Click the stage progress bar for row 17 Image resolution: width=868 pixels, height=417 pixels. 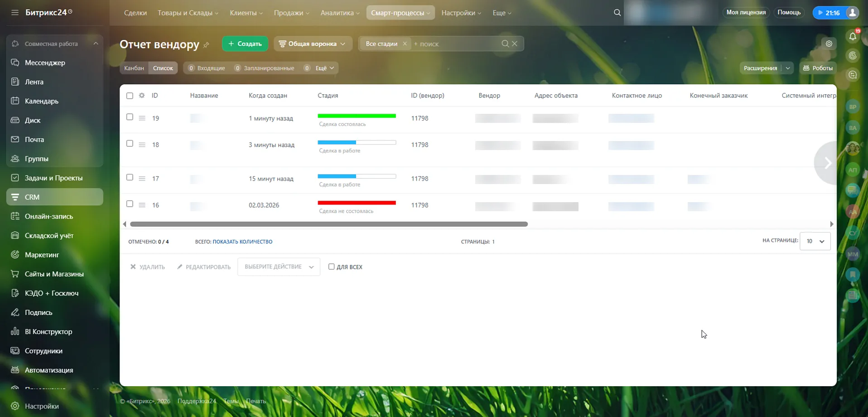[x=357, y=176]
